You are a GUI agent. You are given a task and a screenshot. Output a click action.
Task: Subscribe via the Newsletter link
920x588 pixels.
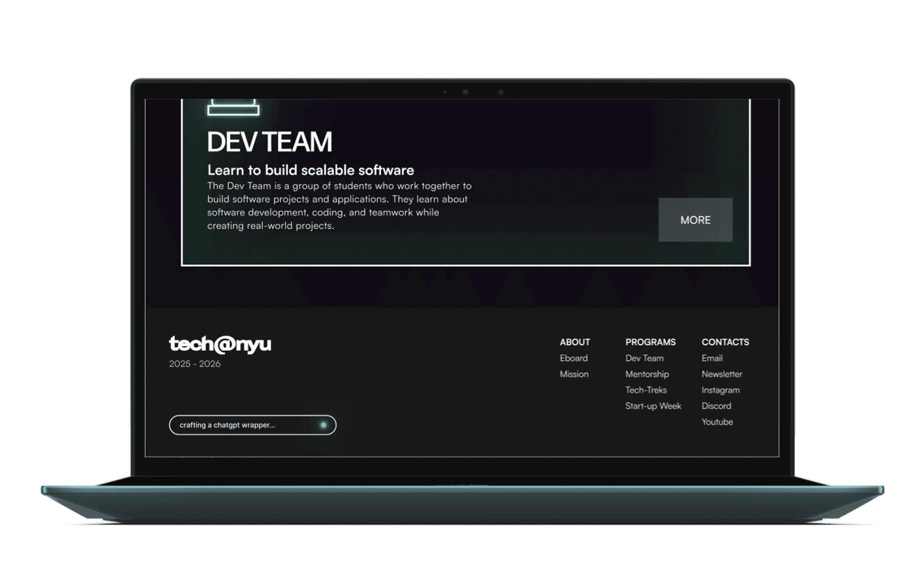[722, 374]
